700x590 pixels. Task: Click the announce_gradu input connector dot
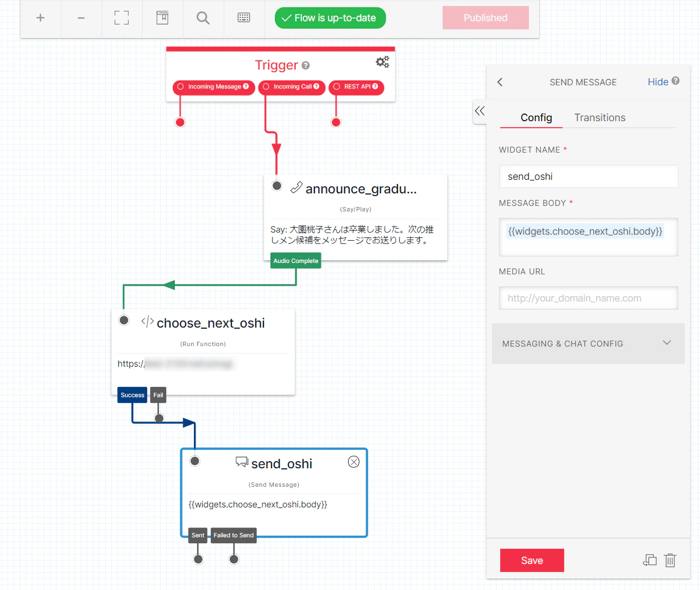[277, 186]
